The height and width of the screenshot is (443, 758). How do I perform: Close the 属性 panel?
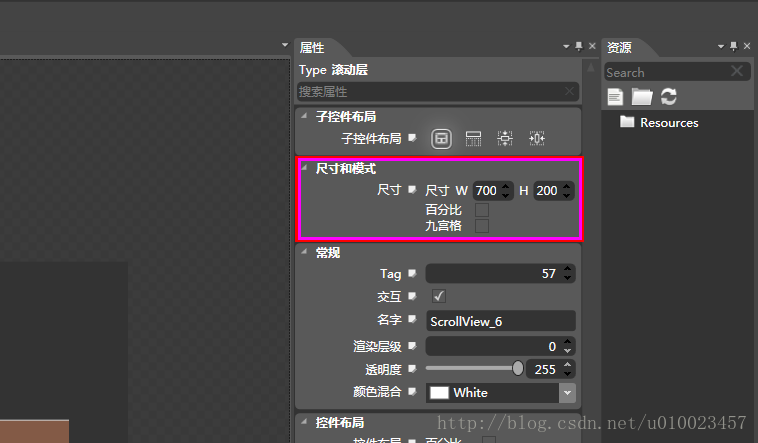592,46
